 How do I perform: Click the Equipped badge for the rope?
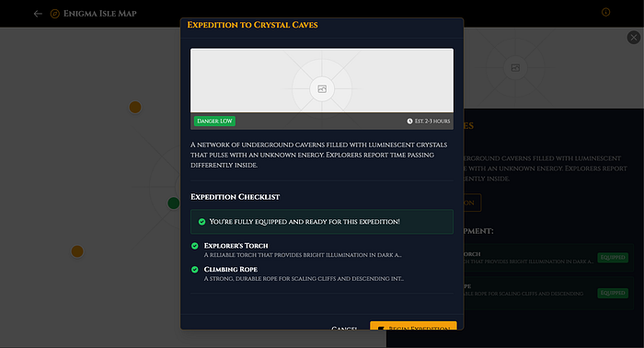[x=613, y=293]
